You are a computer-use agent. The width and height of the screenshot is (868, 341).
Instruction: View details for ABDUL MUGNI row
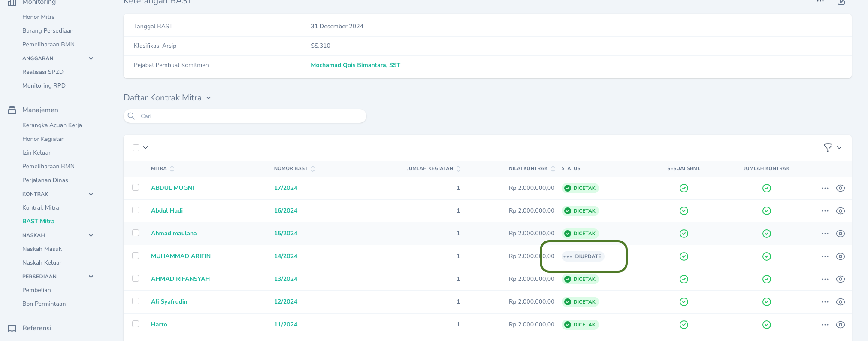tap(841, 188)
